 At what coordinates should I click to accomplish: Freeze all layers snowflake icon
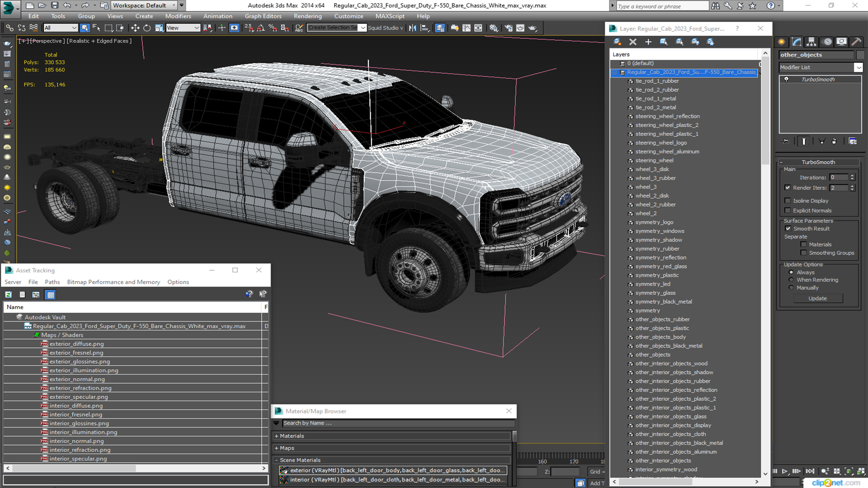pos(710,42)
